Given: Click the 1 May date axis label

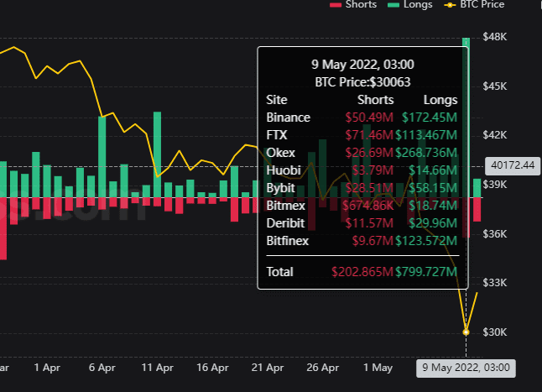Looking at the screenshot, I should [378, 368].
